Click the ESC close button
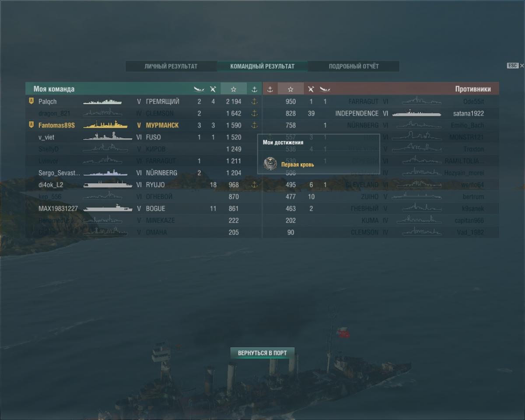The image size is (525, 420). pyautogui.click(x=515, y=66)
